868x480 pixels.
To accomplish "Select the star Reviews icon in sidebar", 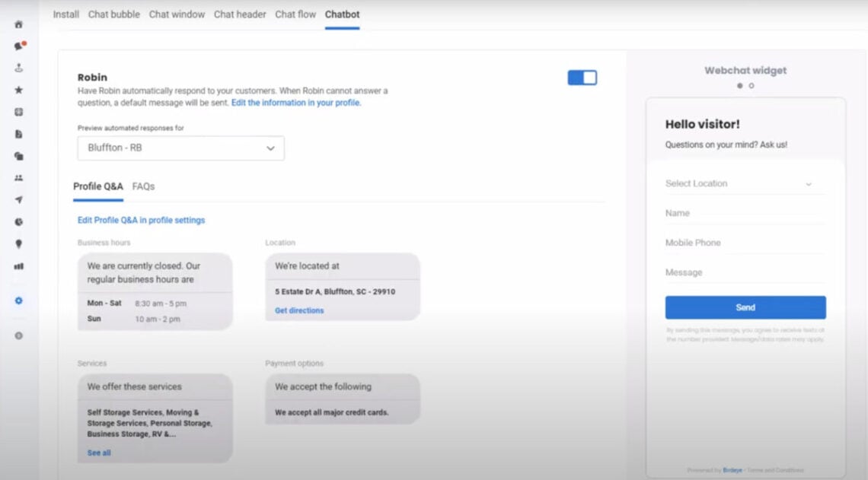I will tap(19, 89).
